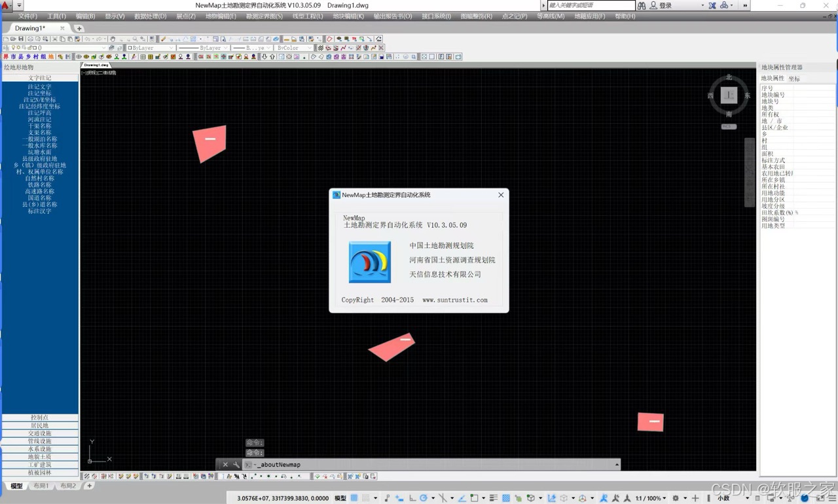838x504 pixels.
Task: Click the layer properties icon beside layer combo
Action: coord(6,48)
